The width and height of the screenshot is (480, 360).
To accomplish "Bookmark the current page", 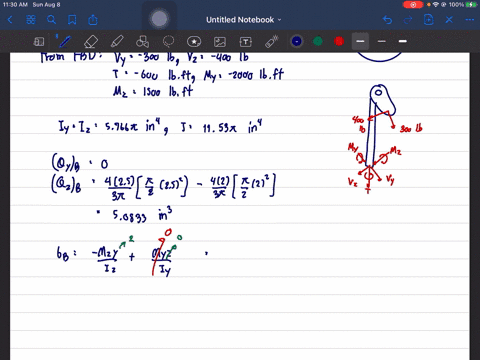I will click(x=72, y=20).
